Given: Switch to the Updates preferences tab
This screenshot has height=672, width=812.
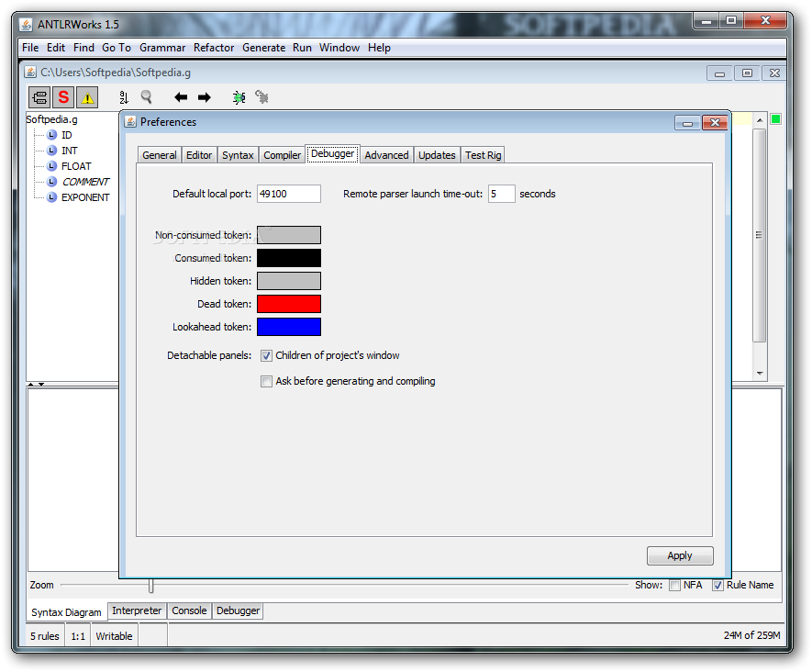Looking at the screenshot, I should pyautogui.click(x=437, y=155).
